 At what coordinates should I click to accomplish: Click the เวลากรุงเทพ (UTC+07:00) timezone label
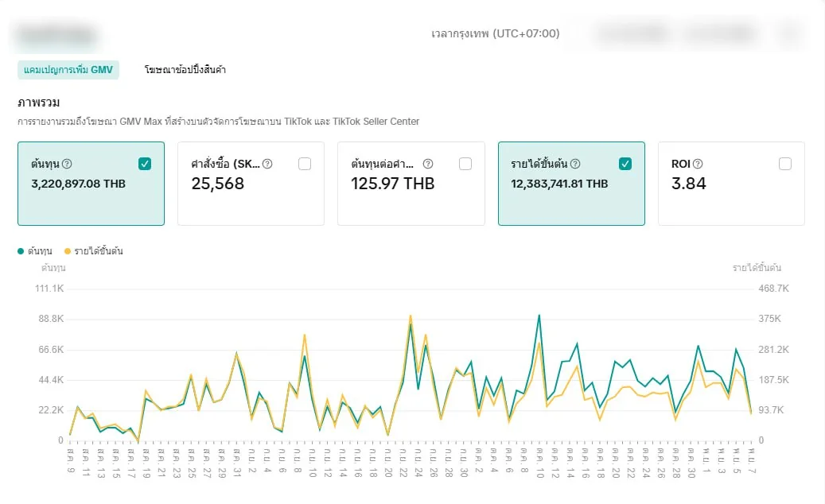(495, 33)
